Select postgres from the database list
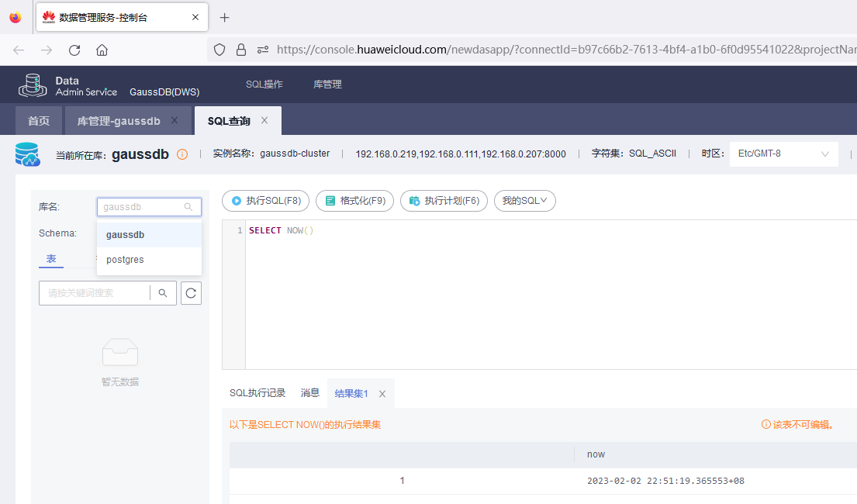Screen dimensions: 857x504 point(124,259)
